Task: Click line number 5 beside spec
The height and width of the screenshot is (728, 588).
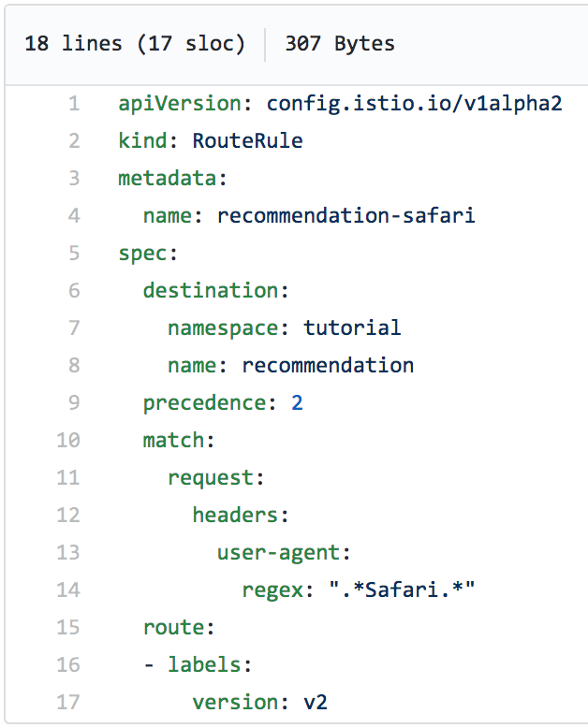Action: 73,253
